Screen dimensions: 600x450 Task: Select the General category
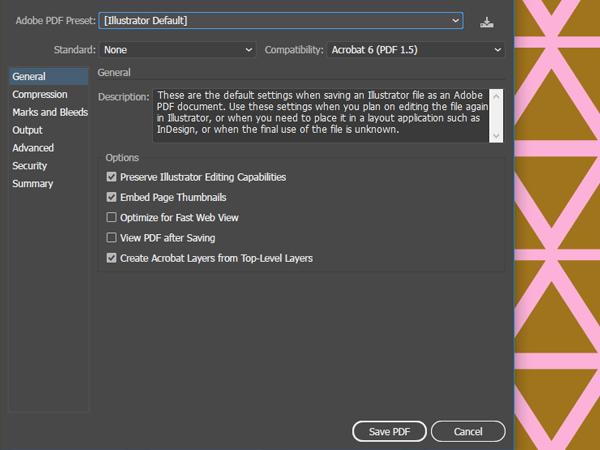(x=49, y=77)
